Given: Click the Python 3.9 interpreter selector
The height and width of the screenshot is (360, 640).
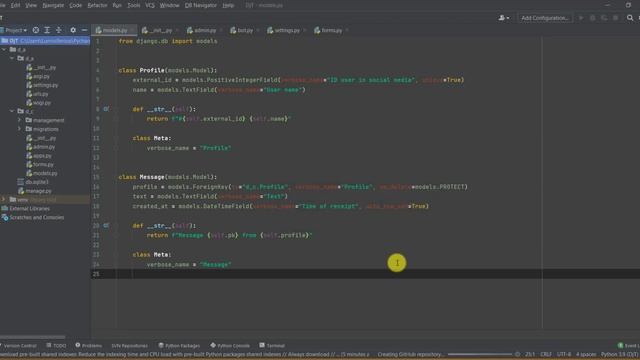Looking at the screenshot, I should pyautogui.click(x=620, y=355).
